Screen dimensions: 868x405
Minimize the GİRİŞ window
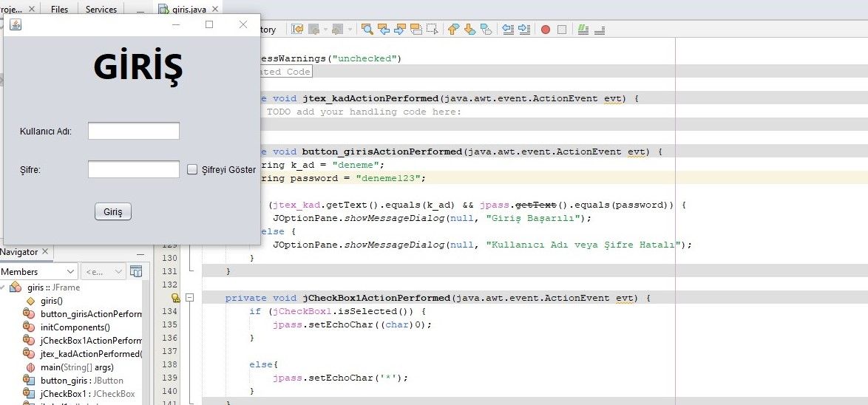click(176, 24)
